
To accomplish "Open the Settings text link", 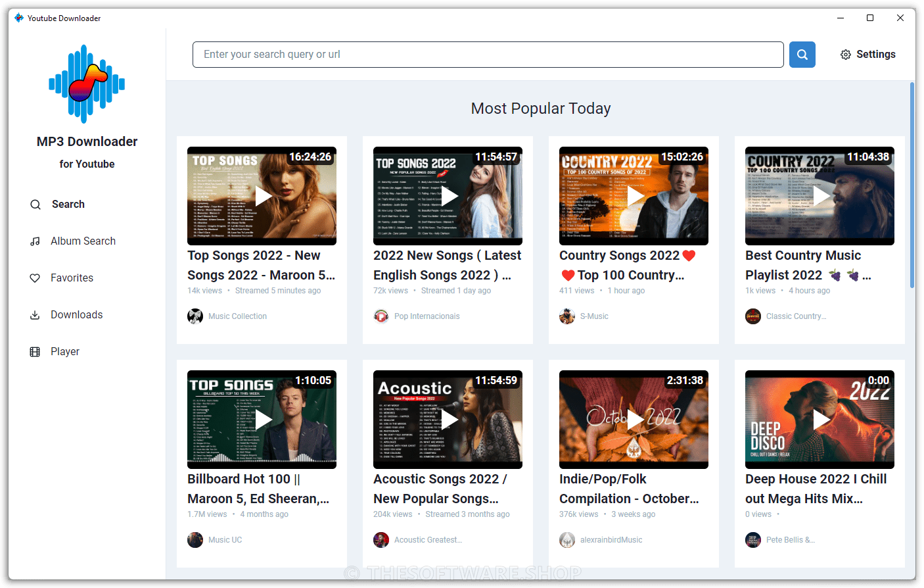I will click(875, 55).
